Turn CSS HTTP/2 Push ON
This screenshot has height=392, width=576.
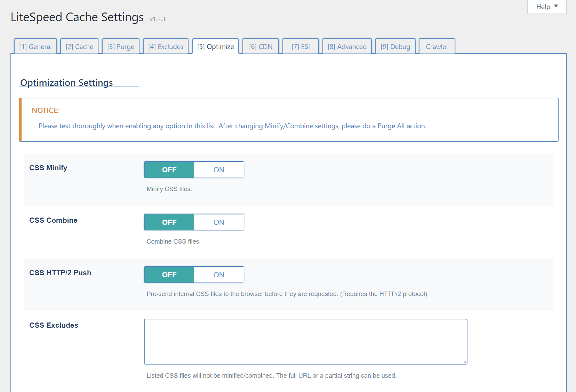[x=219, y=275]
